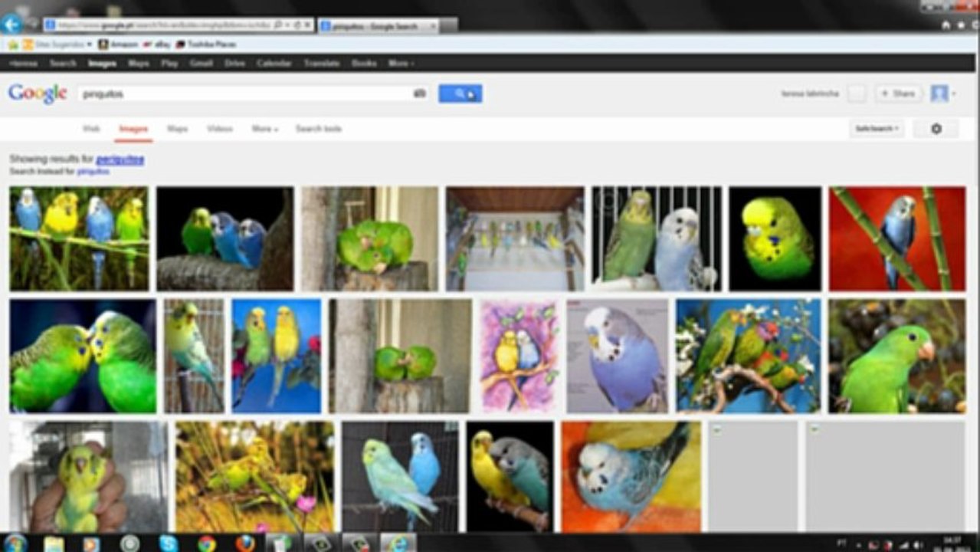Click Play in the black Google bar
This screenshot has height=552, width=980.
pyautogui.click(x=169, y=63)
